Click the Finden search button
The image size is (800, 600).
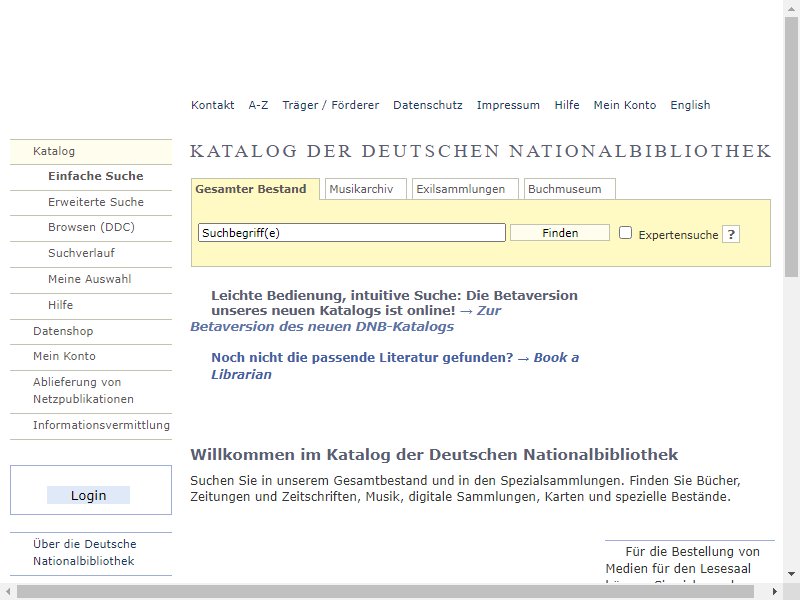click(560, 233)
